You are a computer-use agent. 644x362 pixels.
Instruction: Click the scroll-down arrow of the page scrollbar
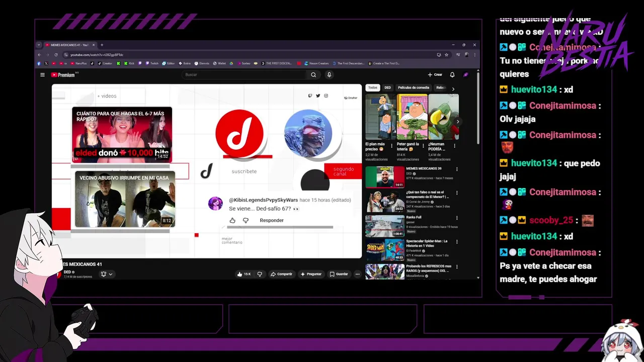coord(478,278)
